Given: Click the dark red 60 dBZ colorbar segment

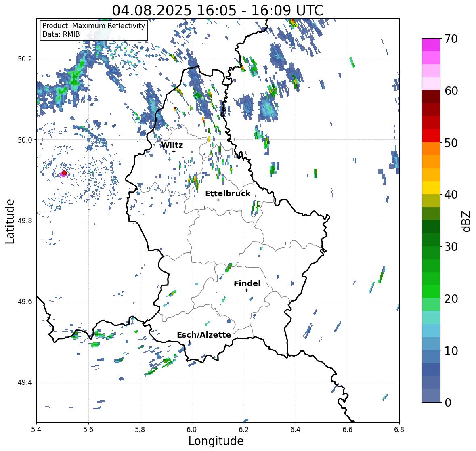Looking at the screenshot, I should (x=431, y=97).
